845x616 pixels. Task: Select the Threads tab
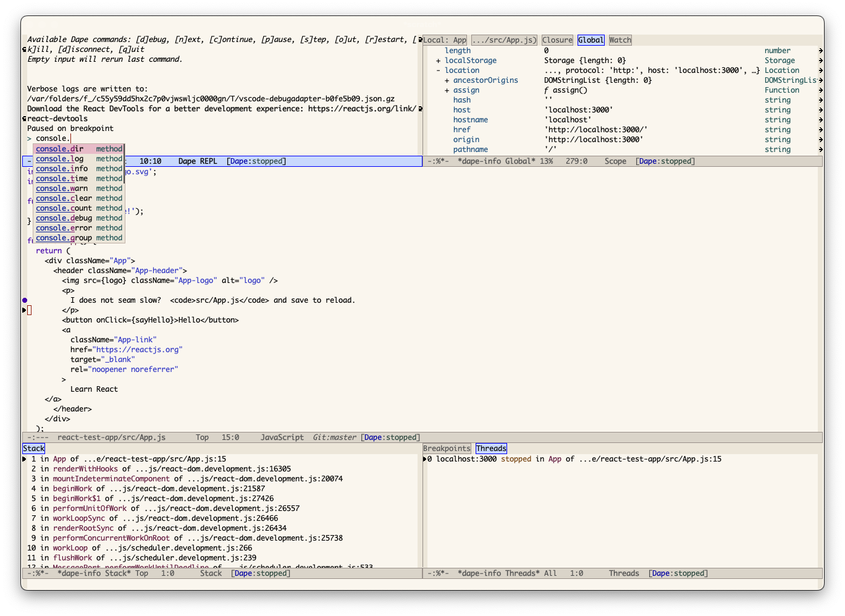[491, 449]
